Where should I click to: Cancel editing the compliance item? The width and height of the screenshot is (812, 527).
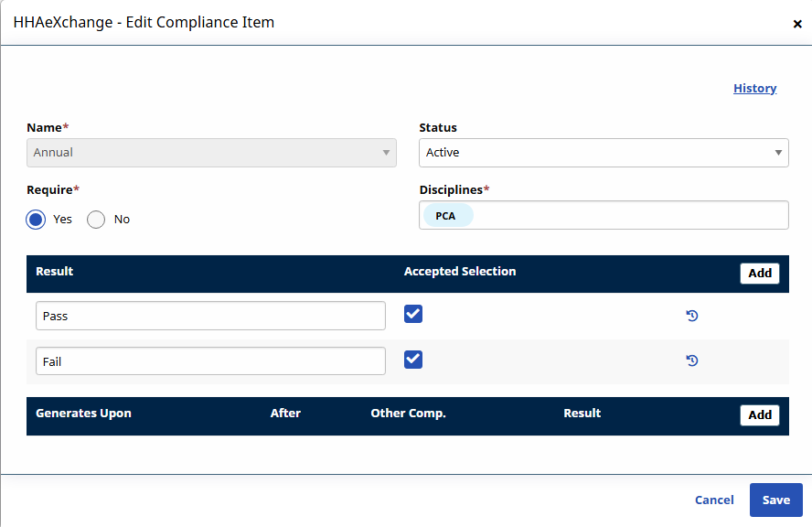point(714,500)
